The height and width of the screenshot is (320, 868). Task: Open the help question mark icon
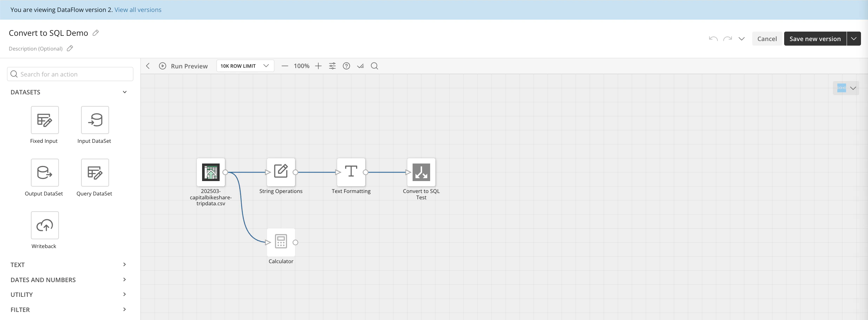pyautogui.click(x=346, y=66)
